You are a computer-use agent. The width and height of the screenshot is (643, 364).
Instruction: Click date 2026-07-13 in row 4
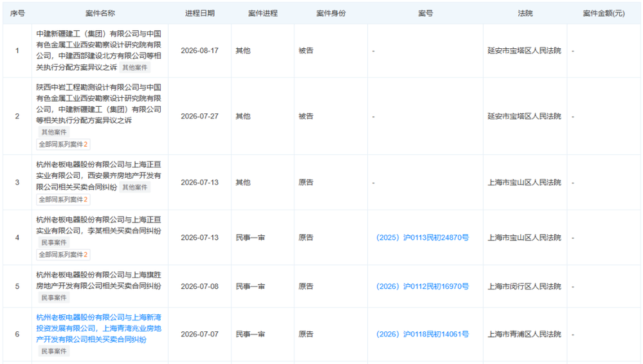(x=200, y=237)
